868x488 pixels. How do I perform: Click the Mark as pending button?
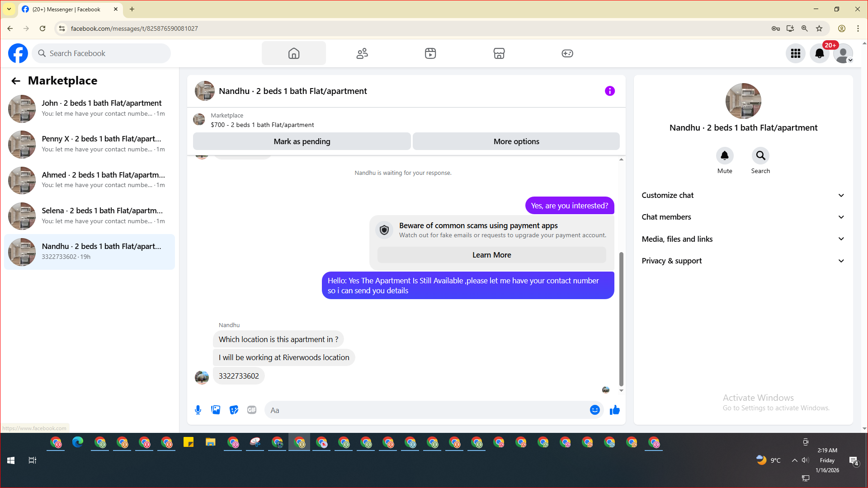point(302,141)
